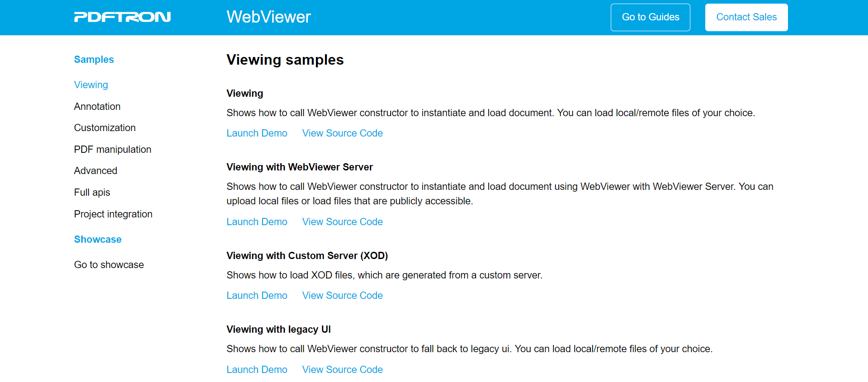View Source Code for Custom Server (XOD)

[x=342, y=296]
